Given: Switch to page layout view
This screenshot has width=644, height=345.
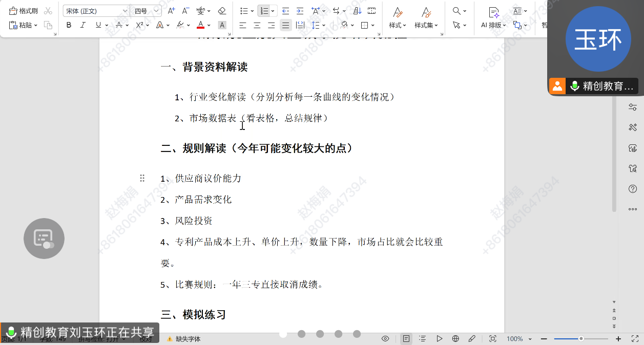Looking at the screenshot, I should click(406, 339).
